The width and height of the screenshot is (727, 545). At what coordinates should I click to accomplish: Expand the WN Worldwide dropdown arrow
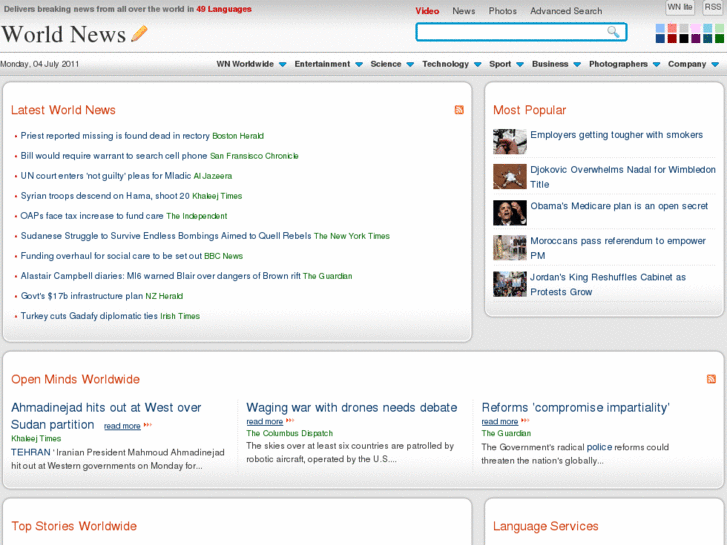click(x=282, y=64)
